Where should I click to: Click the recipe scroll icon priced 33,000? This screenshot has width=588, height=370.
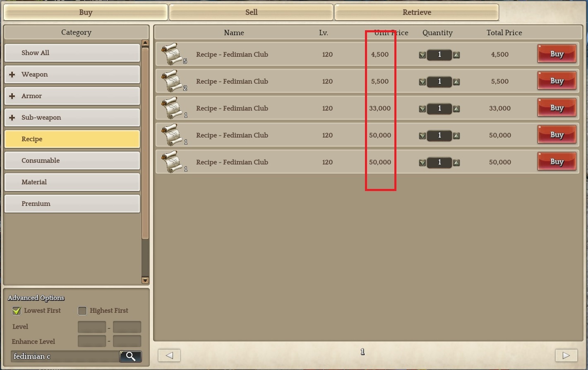[x=172, y=108]
